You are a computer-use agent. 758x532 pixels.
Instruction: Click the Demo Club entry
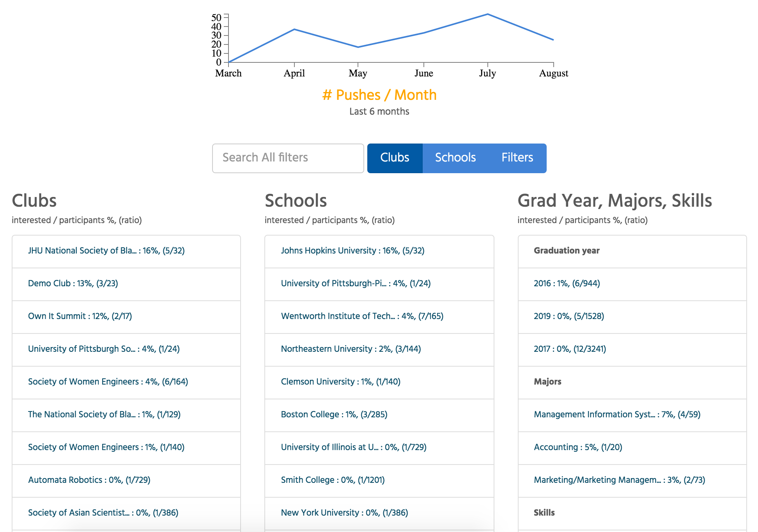tap(73, 284)
